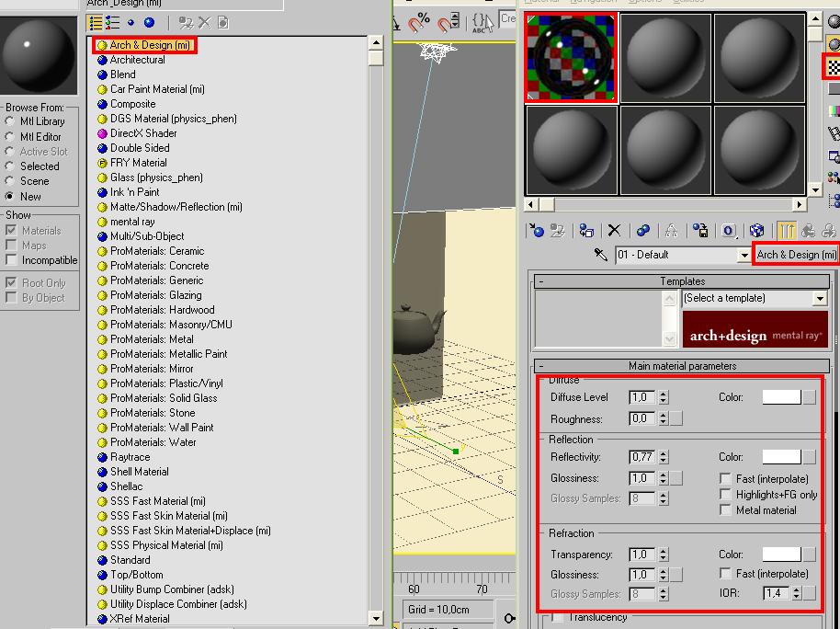Open Edit Named Selection Sets icon
This screenshot has height=629, width=840.
point(482,22)
